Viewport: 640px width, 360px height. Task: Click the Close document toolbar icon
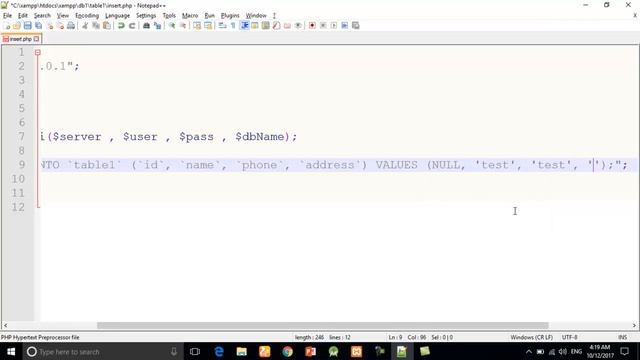[50, 26]
